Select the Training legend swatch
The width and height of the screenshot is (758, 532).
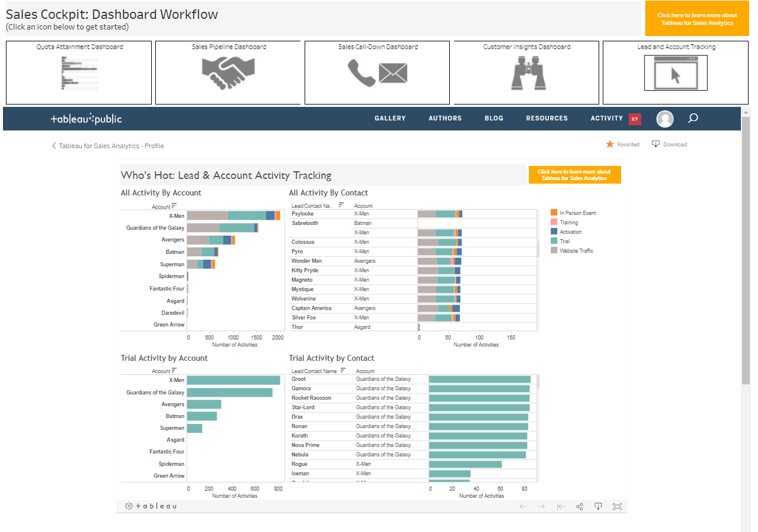[x=554, y=222]
